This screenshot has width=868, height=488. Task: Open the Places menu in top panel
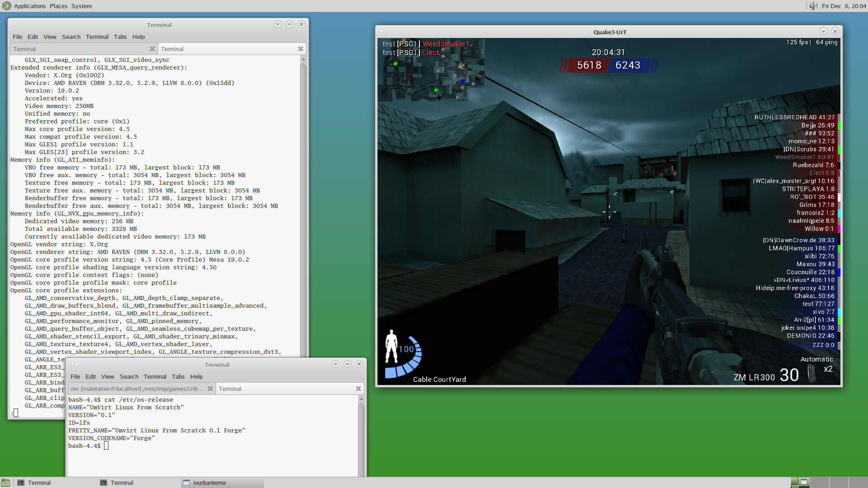coord(58,6)
